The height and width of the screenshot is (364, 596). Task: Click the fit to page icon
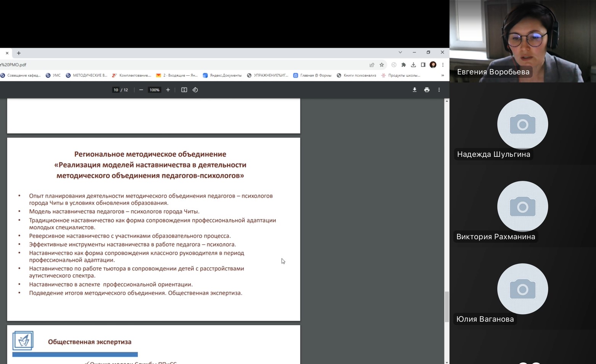pyautogui.click(x=184, y=90)
